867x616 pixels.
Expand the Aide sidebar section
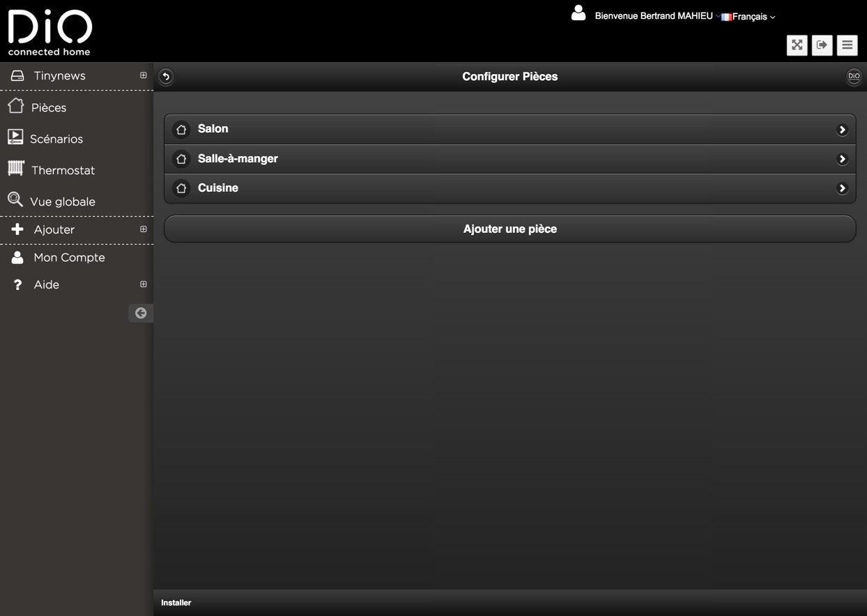144,284
